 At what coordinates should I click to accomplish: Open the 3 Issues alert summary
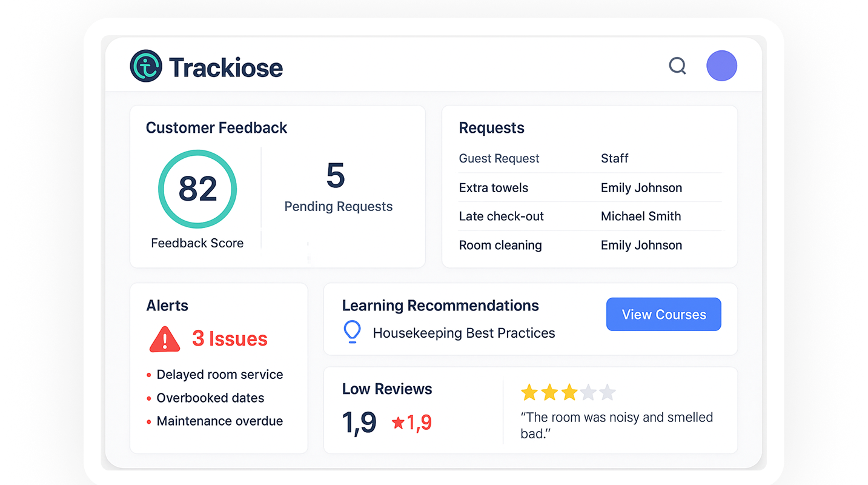(x=230, y=338)
